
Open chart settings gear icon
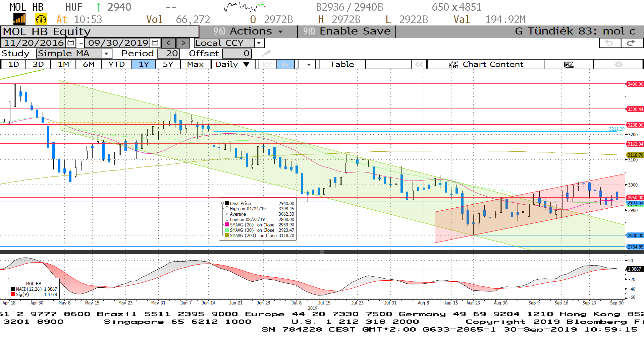(x=619, y=64)
